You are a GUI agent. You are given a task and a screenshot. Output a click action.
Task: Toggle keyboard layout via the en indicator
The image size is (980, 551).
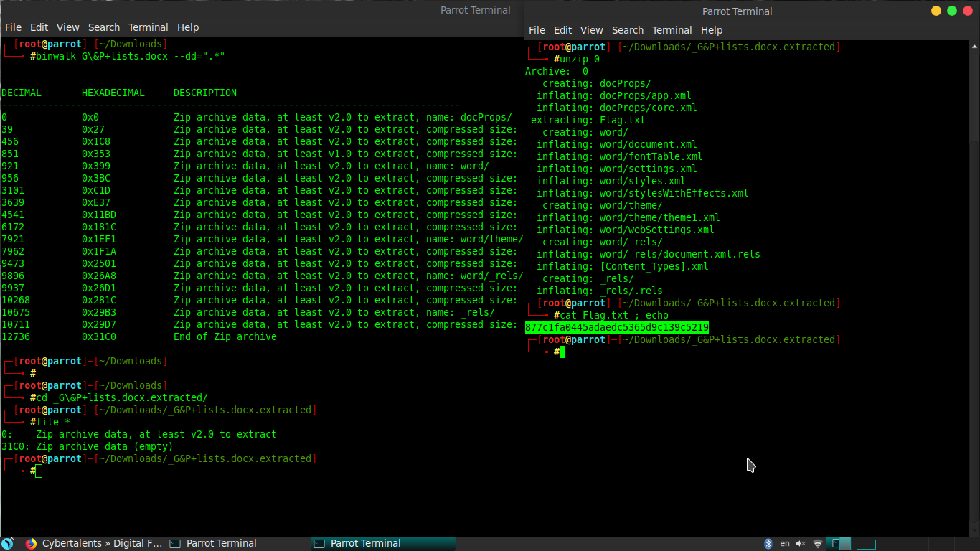click(x=785, y=543)
